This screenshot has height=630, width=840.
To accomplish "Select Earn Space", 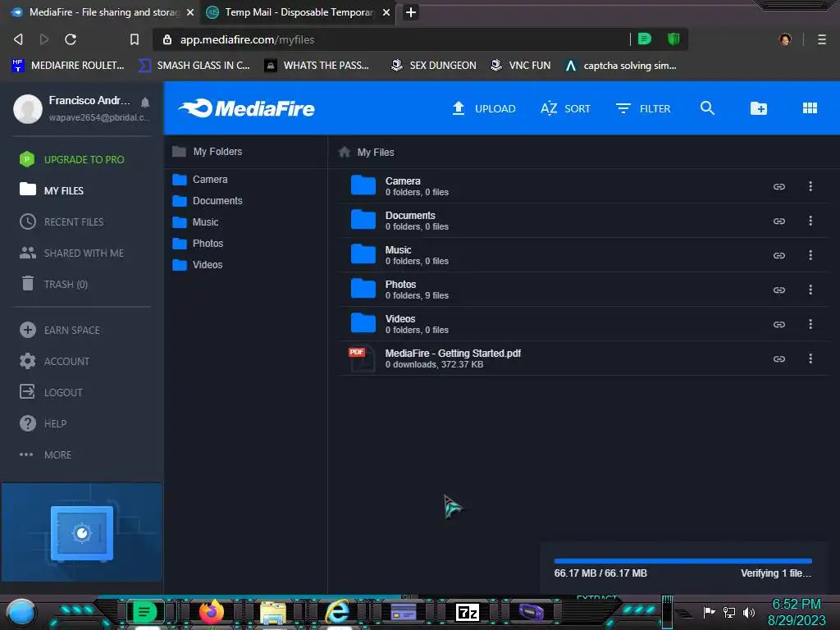I will pos(60,330).
